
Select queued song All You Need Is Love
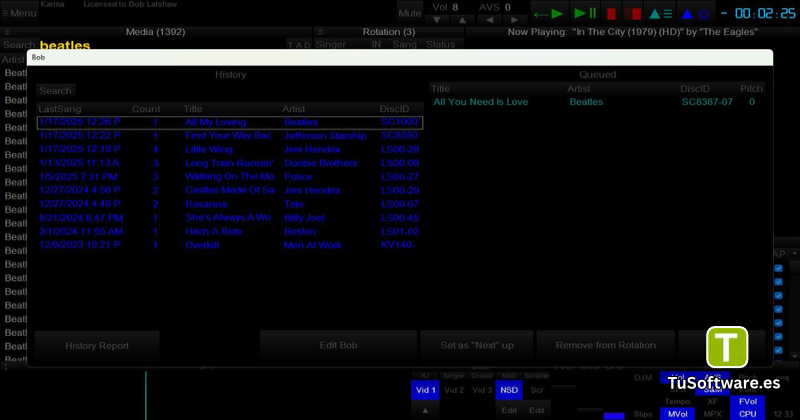[x=597, y=102]
